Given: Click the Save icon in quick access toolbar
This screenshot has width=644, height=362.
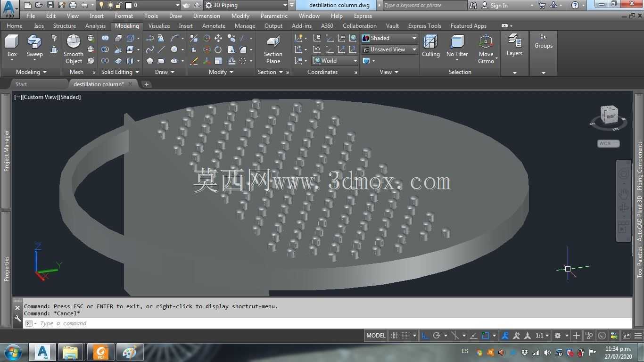Looking at the screenshot, I should click(50, 5).
